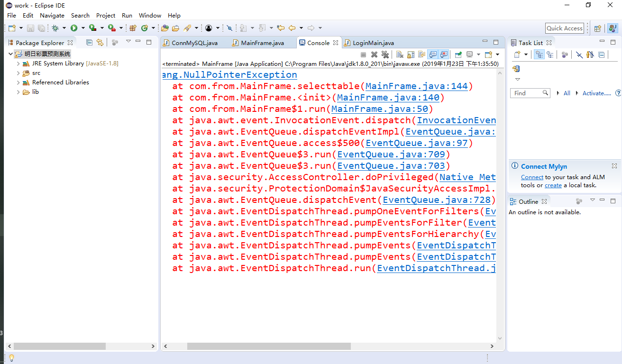Open the Window menu
Viewport: 622px width, 364px height.
tap(150, 15)
